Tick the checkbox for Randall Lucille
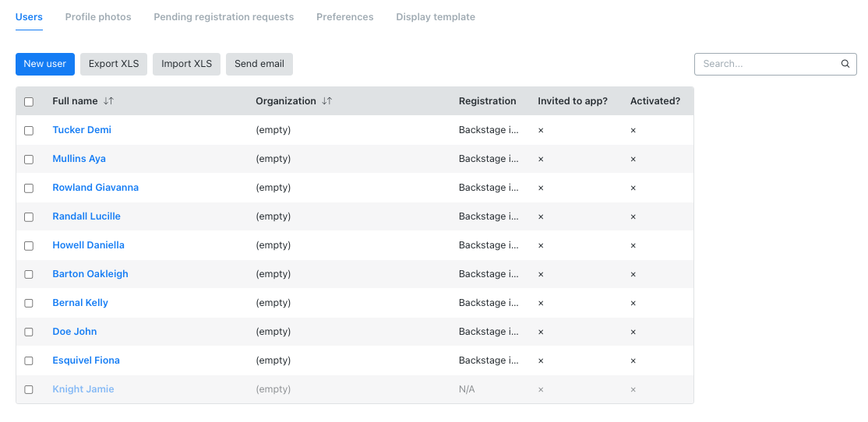This screenshot has width=868, height=422. click(29, 216)
